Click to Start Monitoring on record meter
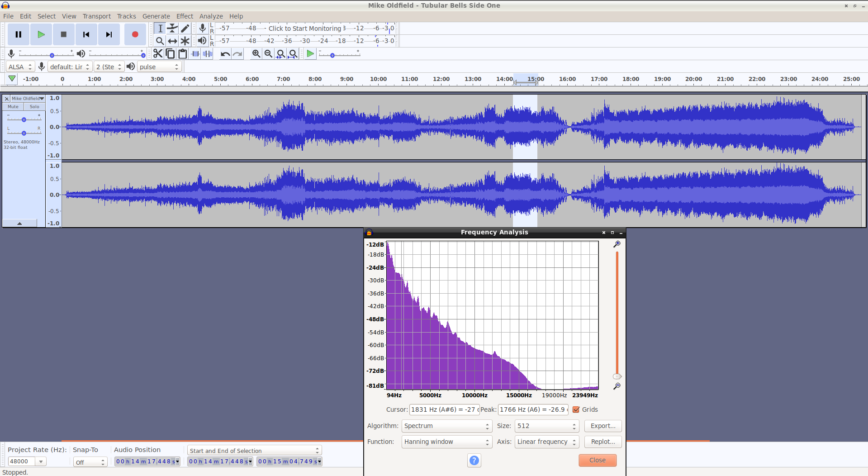 click(305, 28)
